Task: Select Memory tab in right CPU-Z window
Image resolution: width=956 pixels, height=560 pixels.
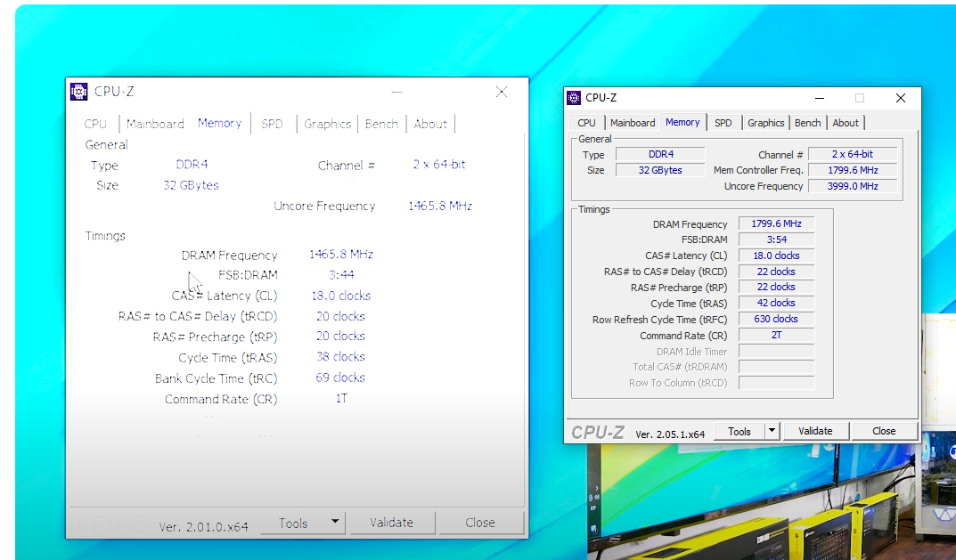Action: 682,122
